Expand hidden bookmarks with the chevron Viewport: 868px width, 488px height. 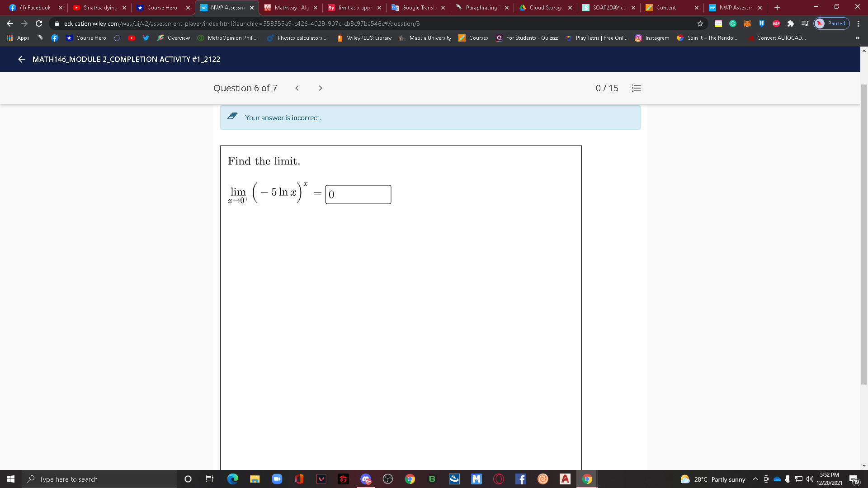point(857,38)
